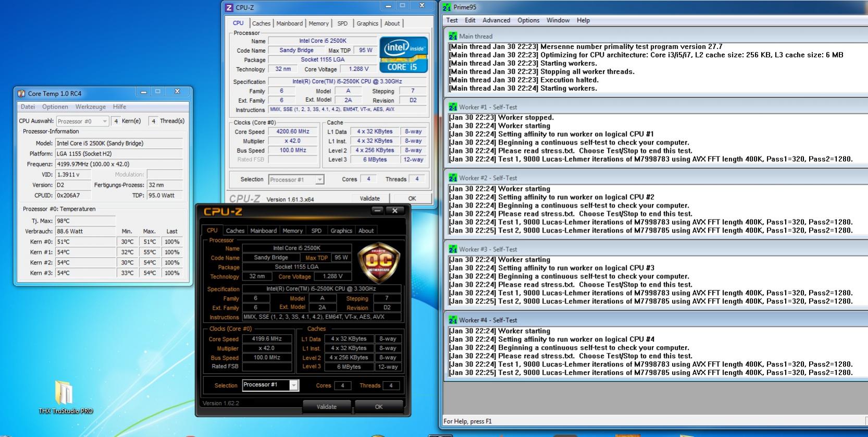Click the Worker #4 Self-Test window icon
The height and width of the screenshot is (437, 868).
point(453,320)
